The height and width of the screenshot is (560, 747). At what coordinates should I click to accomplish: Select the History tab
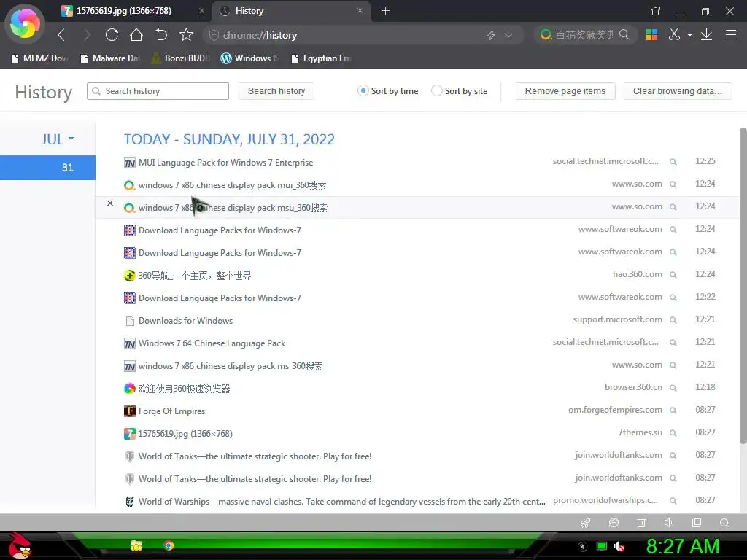tap(290, 11)
